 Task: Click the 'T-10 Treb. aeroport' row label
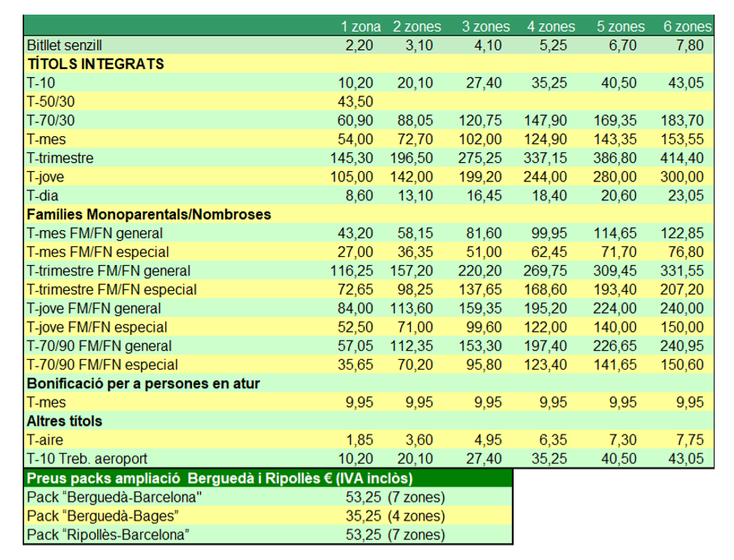pos(87,459)
